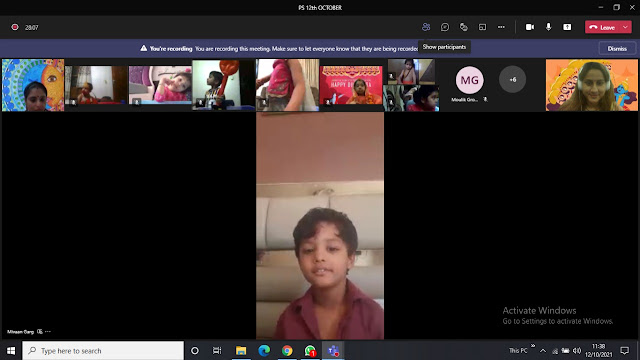Select the second participant thumbnail in dim room

(96, 85)
